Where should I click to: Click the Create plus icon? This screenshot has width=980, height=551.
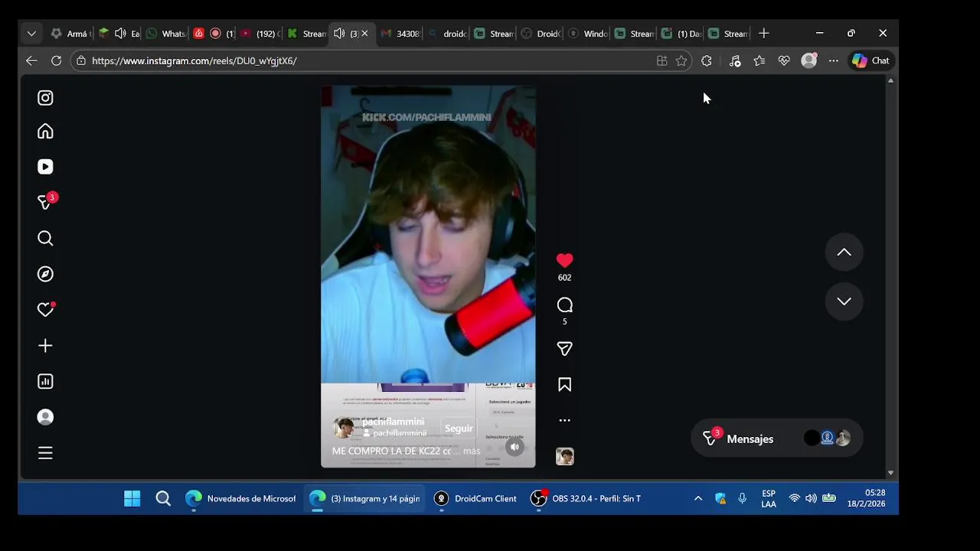(45, 346)
